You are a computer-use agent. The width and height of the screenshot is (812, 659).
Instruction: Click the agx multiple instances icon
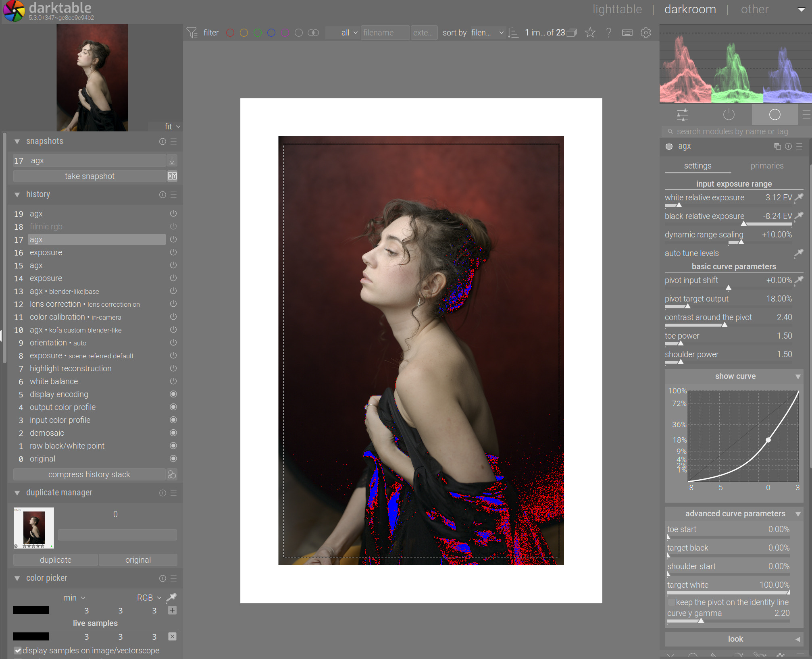(777, 146)
